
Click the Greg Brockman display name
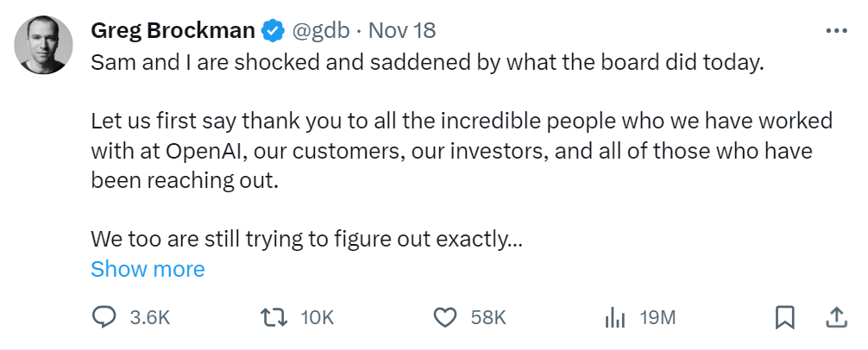(x=173, y=30)
